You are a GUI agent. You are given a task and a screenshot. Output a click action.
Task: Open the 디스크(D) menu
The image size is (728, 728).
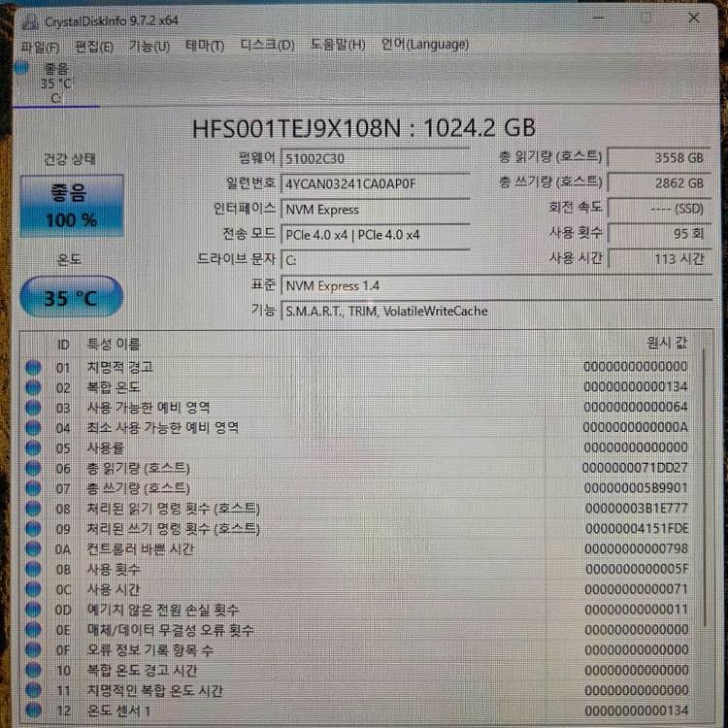[x=268, y=45]
